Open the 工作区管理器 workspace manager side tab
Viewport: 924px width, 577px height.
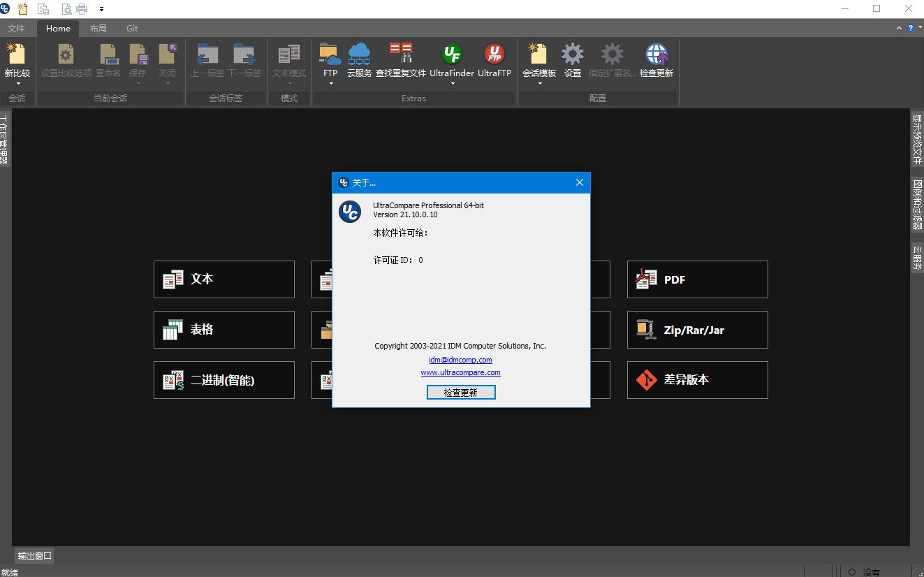pos(4,139)
